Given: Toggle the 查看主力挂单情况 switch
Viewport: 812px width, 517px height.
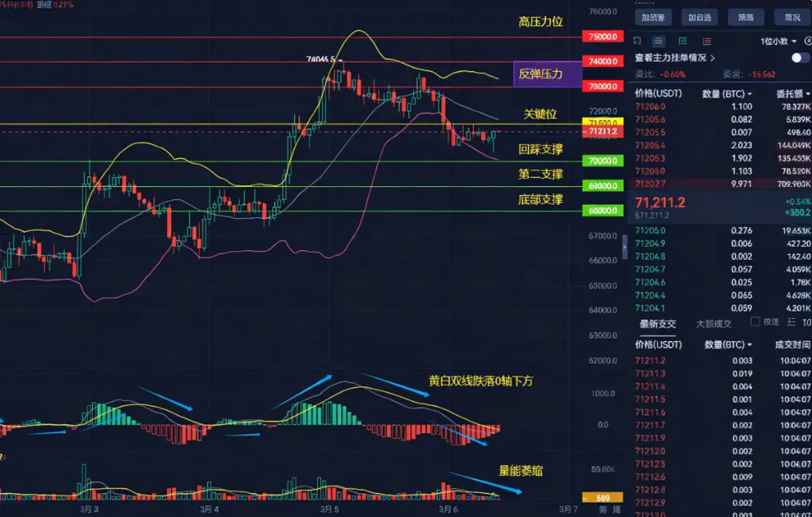Looking at the screenshot, I should point(801,58).
